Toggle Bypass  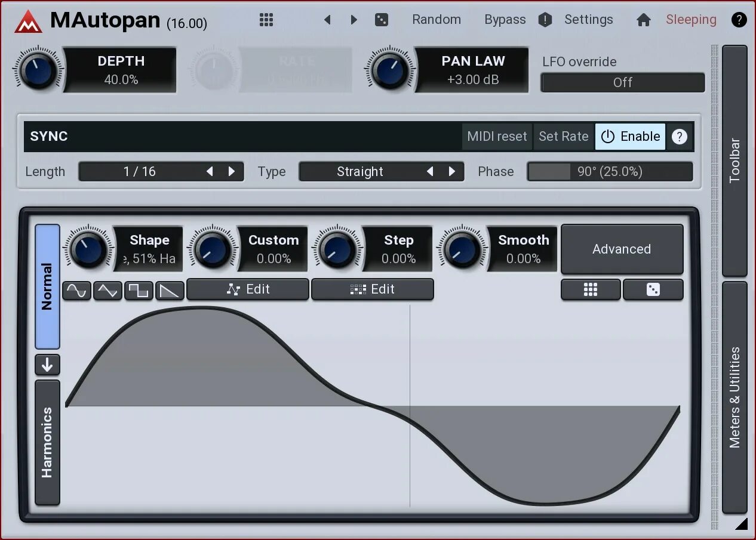coord(505,20)
